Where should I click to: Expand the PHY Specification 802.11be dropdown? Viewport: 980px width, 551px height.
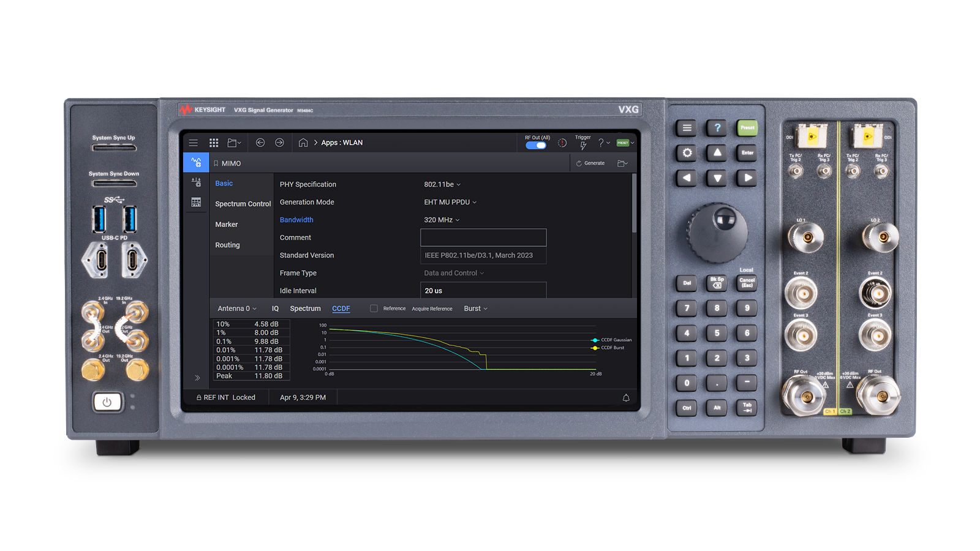click(442, 184)
